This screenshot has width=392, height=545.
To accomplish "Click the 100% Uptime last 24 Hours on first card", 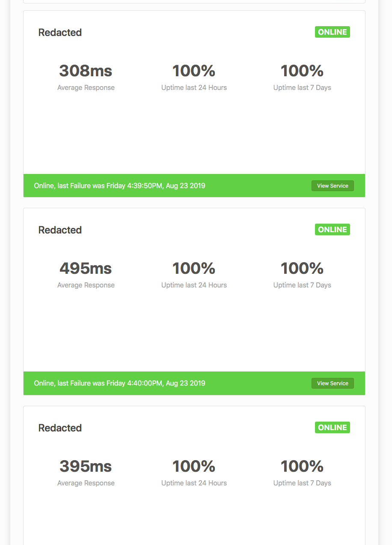I will 194,70.
